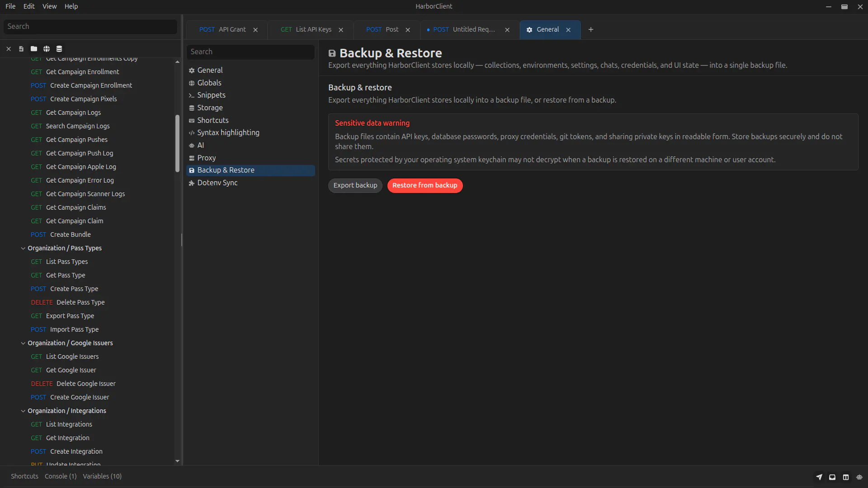The height and width of the screenshot is (488, 868).
Task: Open Console (1) in status bar
Action: [x=61, y=477]
